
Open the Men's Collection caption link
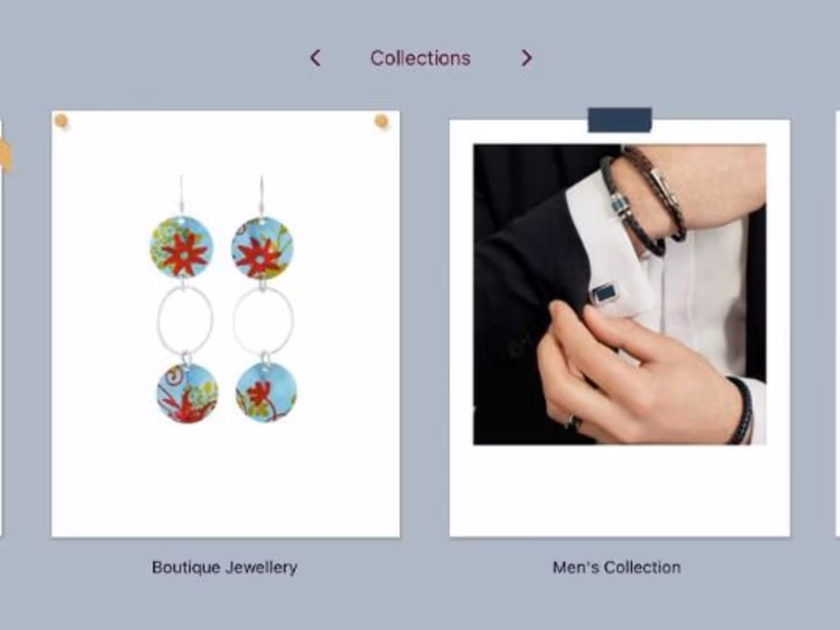tap(617, 568)
